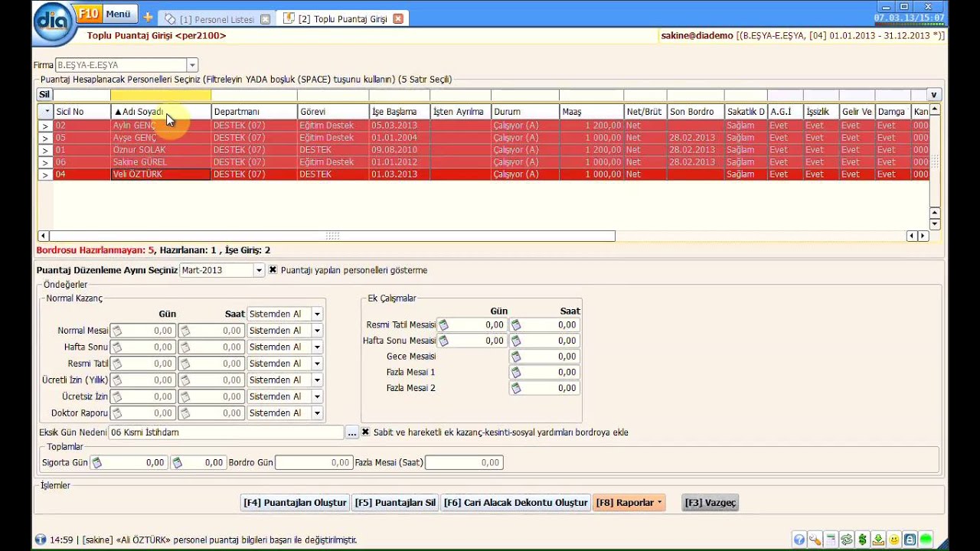Sort by the Adı Soyadı column header
This screenshot has width=980, height=551.
[x=161, y=112]
